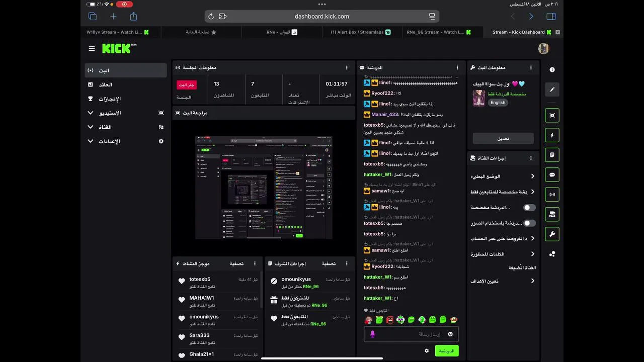Viewport: 644px width, 362px height.
Task: Open Safari tab overview icon
Action: pos(93,17)
